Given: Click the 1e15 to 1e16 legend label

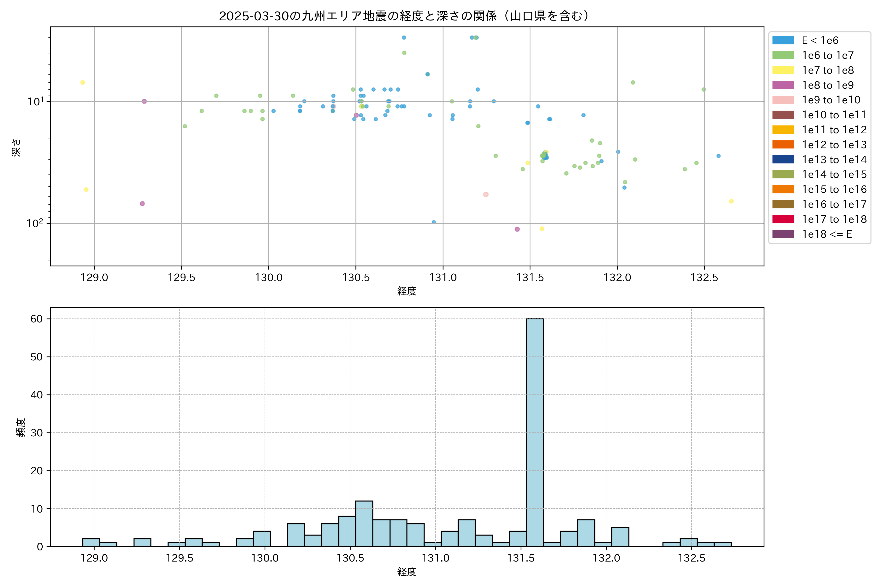Looking at the screenshot, I should (x=834, y=189).
